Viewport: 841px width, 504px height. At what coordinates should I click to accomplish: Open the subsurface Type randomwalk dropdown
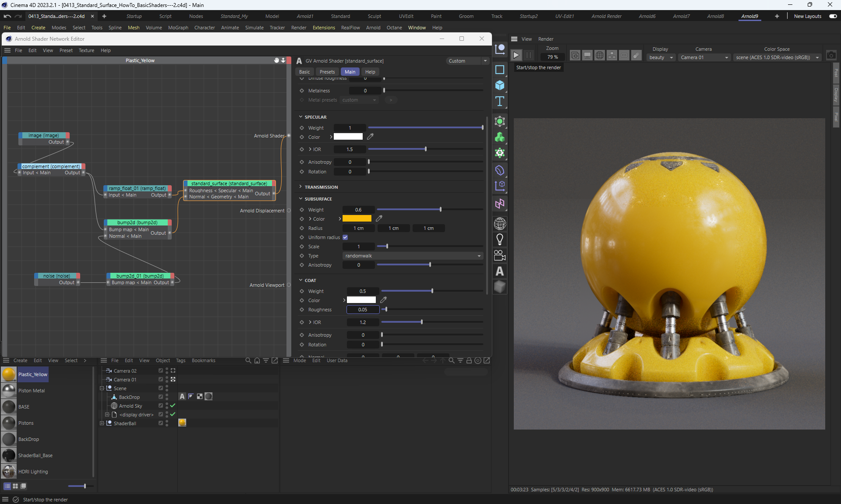412,256
